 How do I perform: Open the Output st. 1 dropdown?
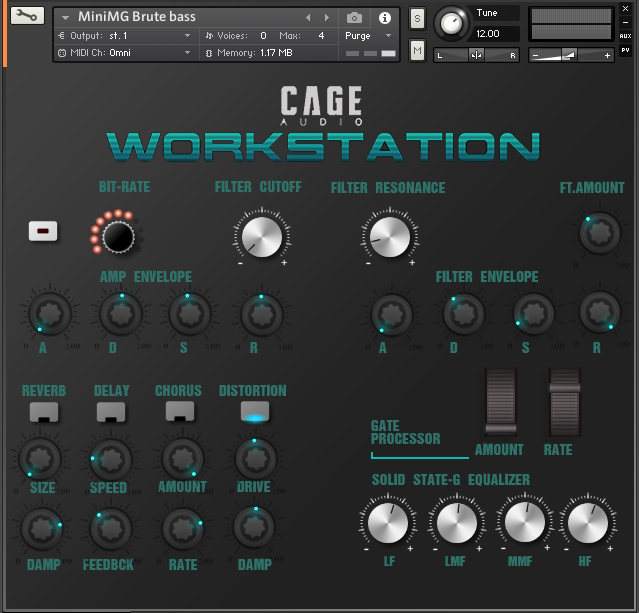[127, 36]
